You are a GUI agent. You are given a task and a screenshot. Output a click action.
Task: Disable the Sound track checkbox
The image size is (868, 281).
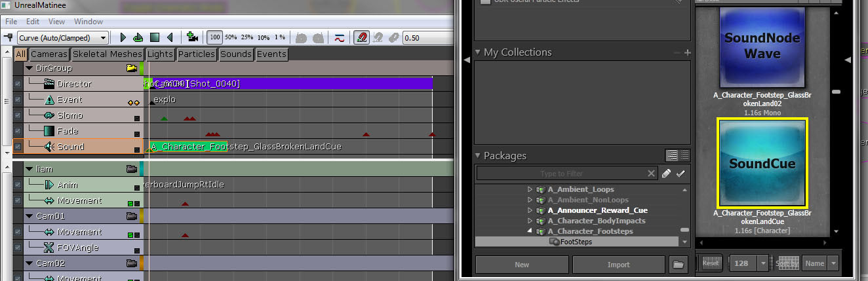pos(18,147)
